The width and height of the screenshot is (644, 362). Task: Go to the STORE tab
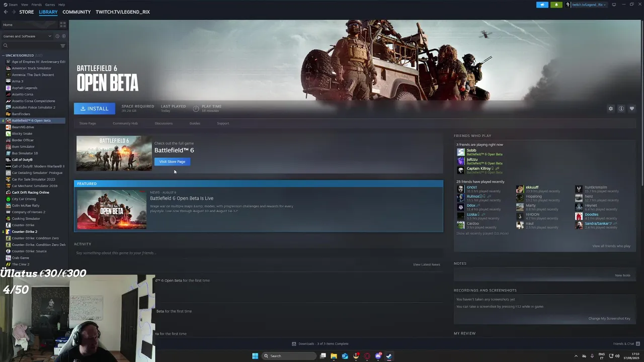(x=27, y=12)
